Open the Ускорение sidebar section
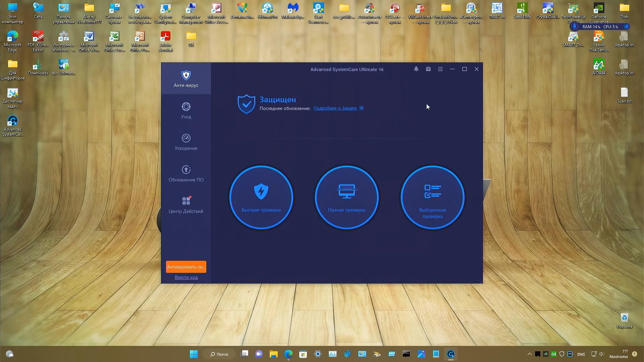Viewport: 644px width, 362px height. pos(186,142)
